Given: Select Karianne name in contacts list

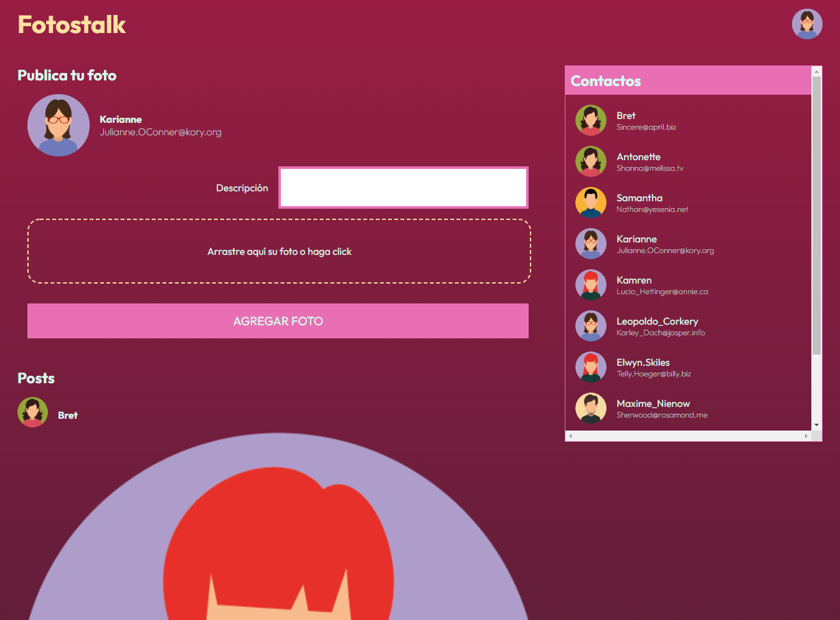Looking at the screenshot, I should click(x=636, y=239).
